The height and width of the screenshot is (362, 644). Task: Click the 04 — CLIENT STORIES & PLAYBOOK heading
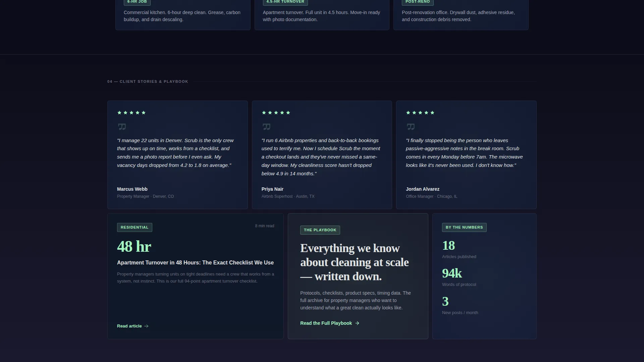pyautogui.click(x=148, y=81)
